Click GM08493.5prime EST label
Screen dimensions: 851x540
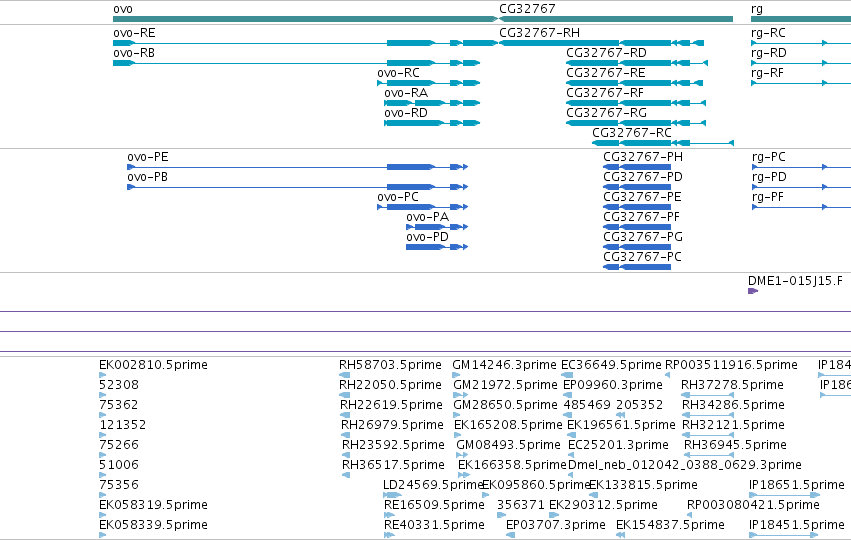click(x=508, y=445)
